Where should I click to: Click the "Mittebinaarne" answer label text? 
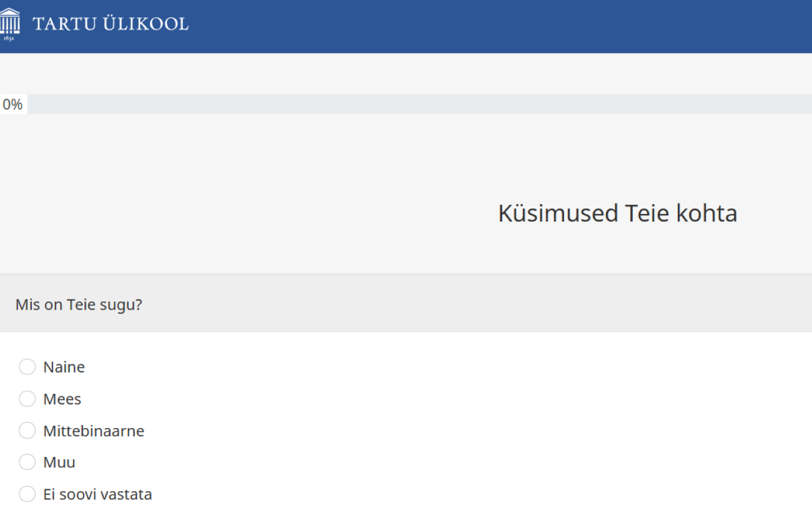coord(94,431)
